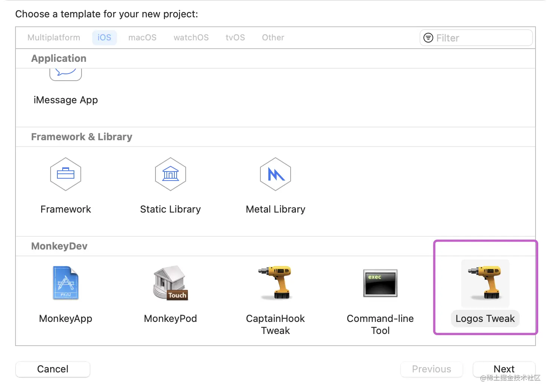
Task: Click the "Application" section header
Action: click(59, 58)
